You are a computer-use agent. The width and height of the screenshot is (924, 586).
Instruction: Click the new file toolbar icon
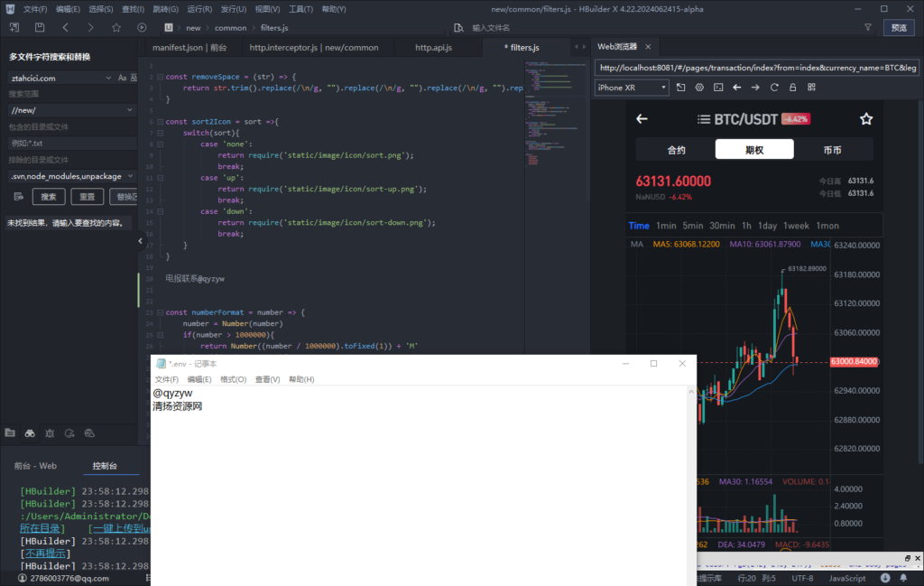(14, 28)
